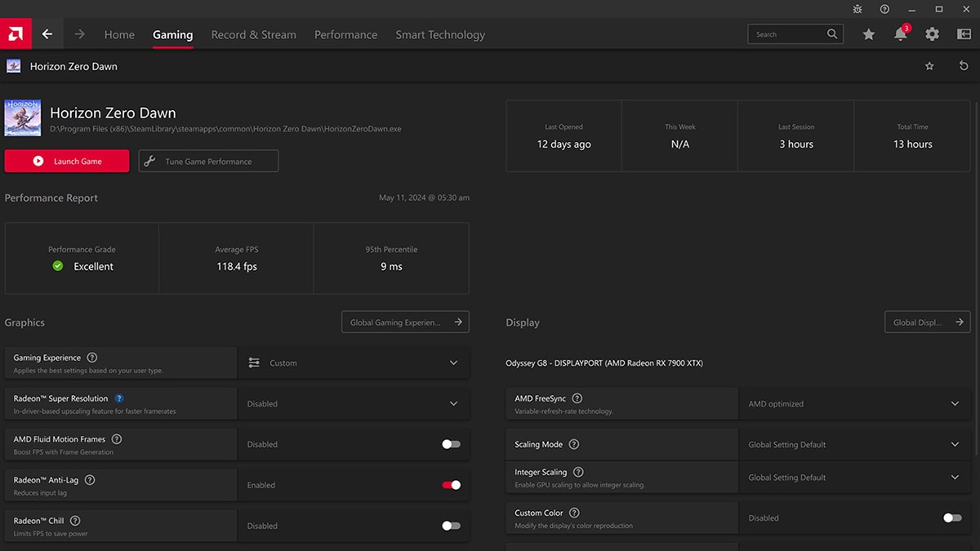
Task: Toggle the Custom Color switch
Action: point(952,518)
